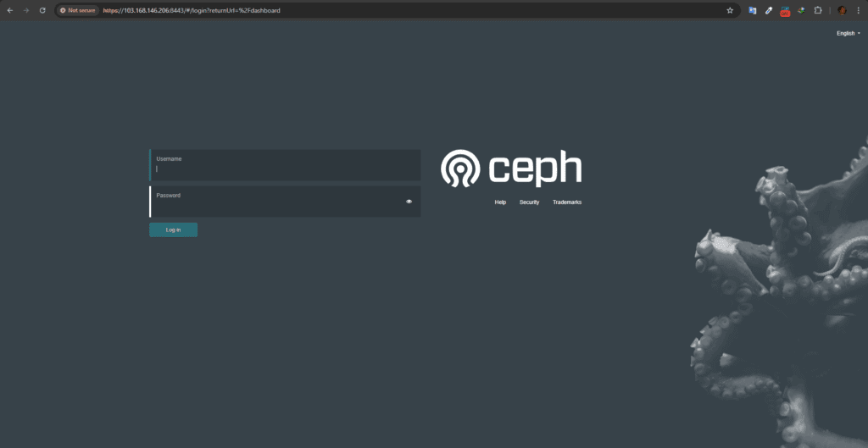The height and width of the screenshot is (448, 868).
Task: Open the Help link
Action: [500, 202]
